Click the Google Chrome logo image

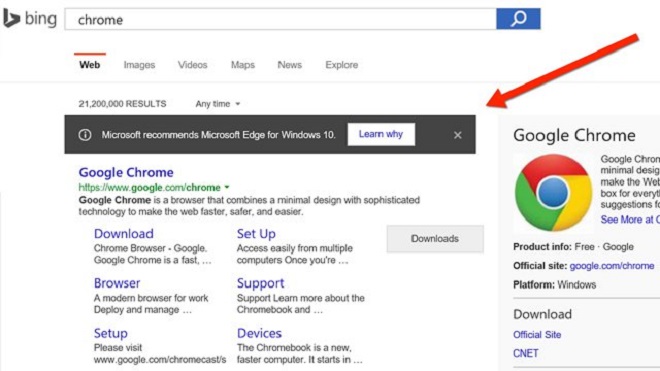[554, 193]
